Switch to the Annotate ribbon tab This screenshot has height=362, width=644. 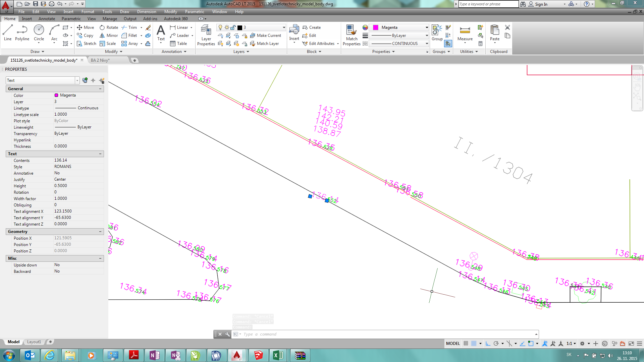click(x=47, y=19)
